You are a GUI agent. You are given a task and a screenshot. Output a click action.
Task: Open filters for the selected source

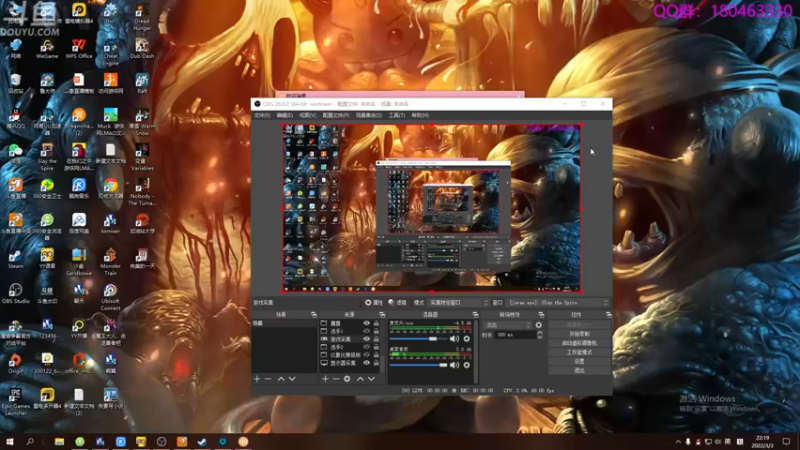397,303
